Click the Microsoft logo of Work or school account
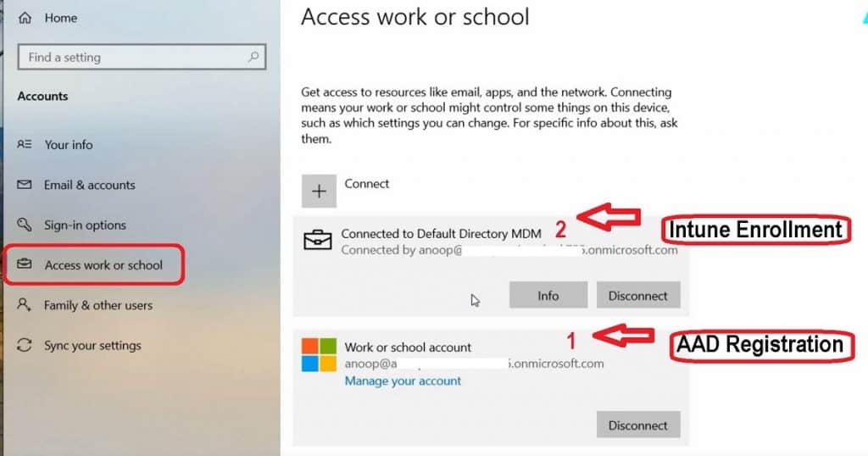This screenshot has width=868, height=456. click(319, 355)
